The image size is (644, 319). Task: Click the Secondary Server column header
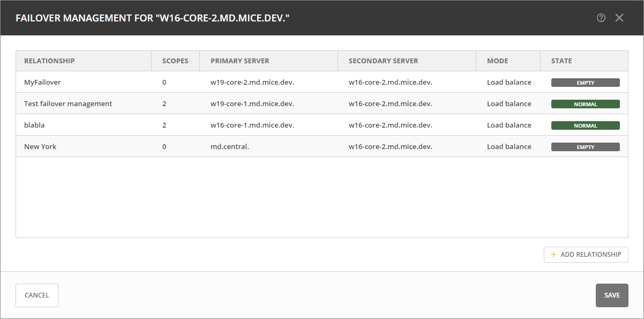[x=383, y=61]
